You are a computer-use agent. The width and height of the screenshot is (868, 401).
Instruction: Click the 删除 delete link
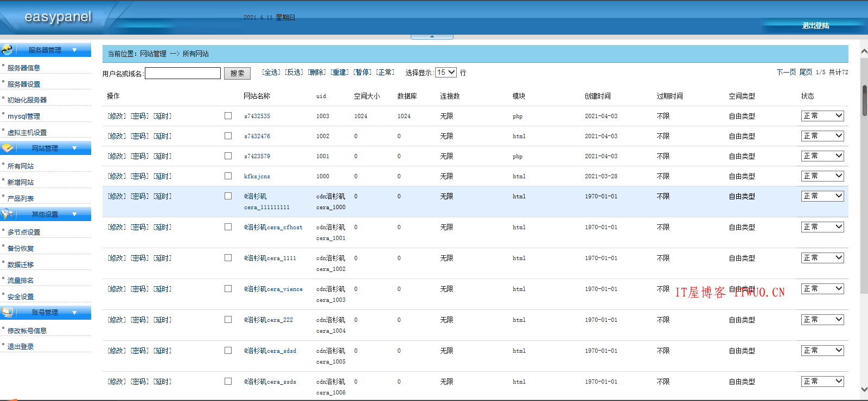click(x=317, y=72)
